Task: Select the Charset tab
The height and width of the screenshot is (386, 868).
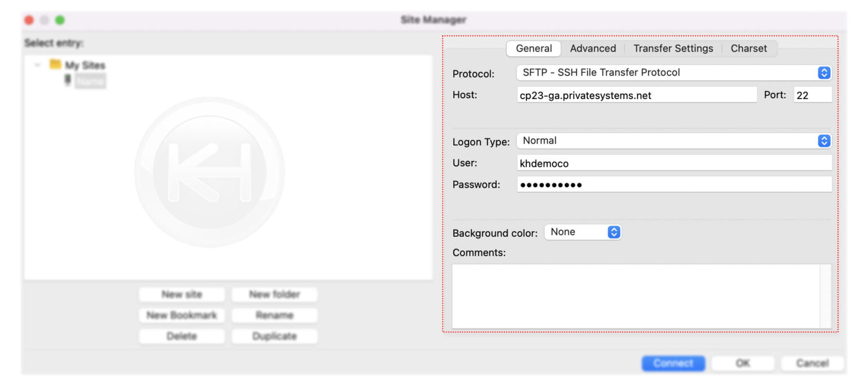Action: pos(749,49)
